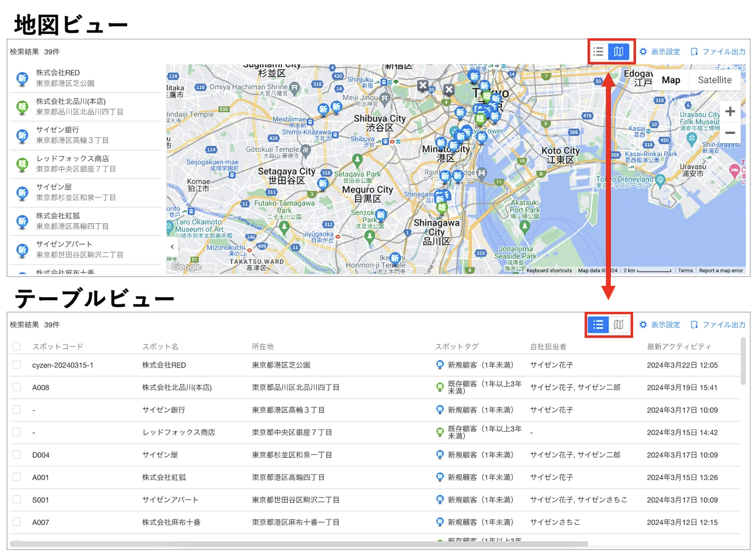Click スポットコード column header
The image size is (756, 556).
click(57, 347)
